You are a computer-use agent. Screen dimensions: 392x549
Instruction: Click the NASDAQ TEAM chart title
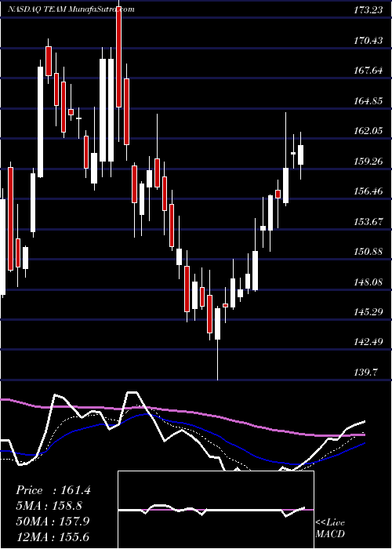[71, 9]
